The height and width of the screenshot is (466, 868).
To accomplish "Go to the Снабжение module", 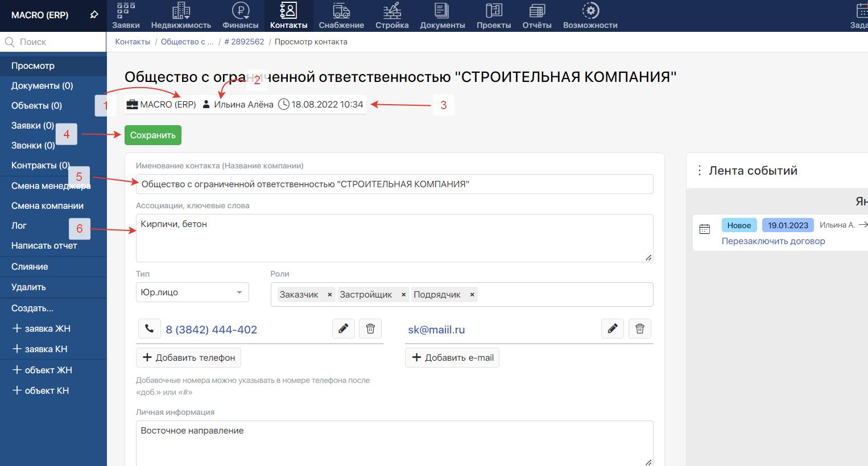I will [x=341, y=16].
